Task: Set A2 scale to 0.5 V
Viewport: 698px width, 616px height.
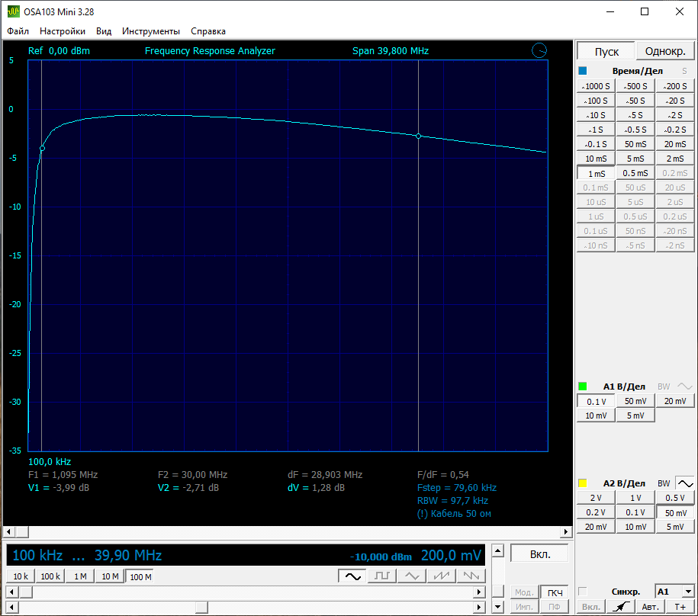Action: tap(675, 498)
